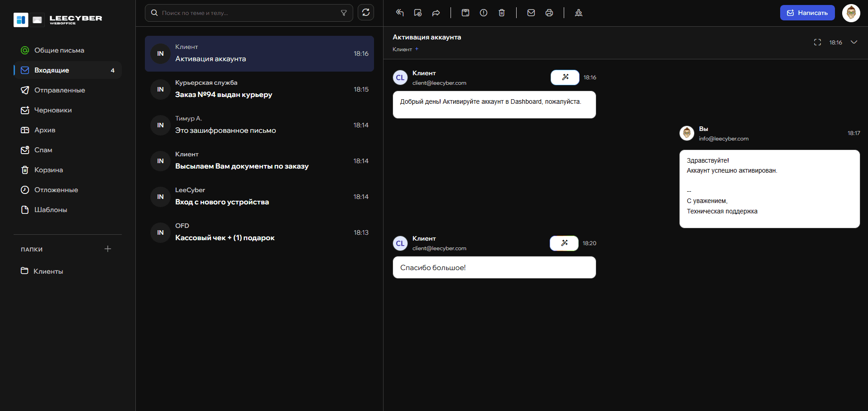
Task: Click the magic wand on 18:16 message
Action: click(565, 77)
